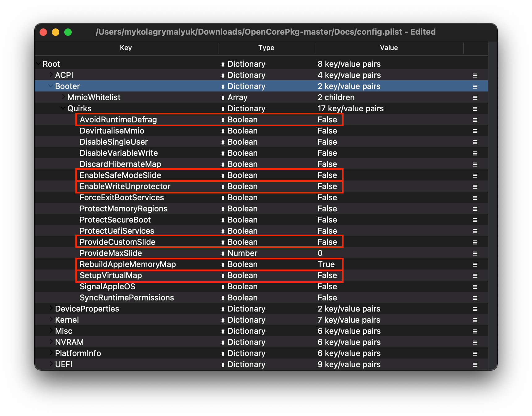
Task: Click the handle icon on the EnableSafeModeSlide row
Action: tap(475, 176)
